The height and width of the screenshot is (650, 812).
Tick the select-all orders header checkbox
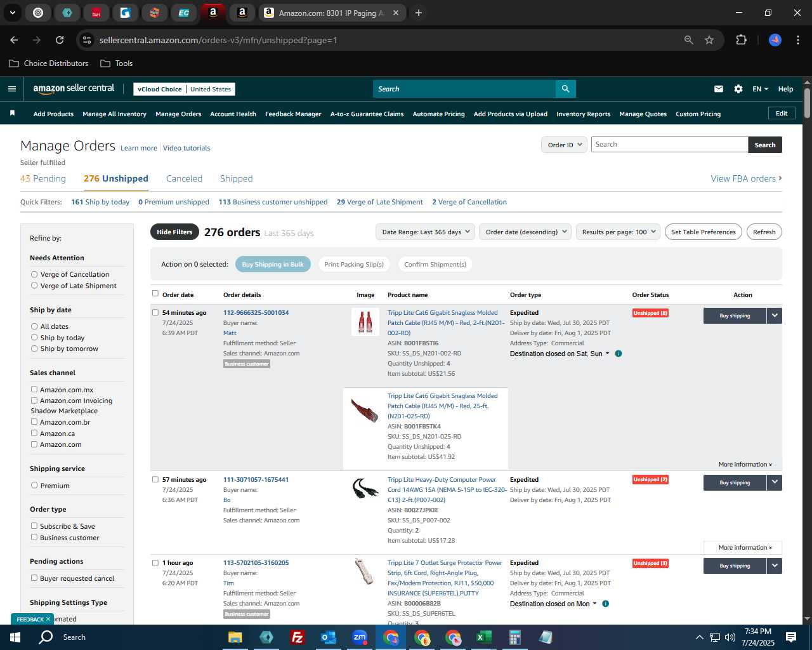[155, 293]
